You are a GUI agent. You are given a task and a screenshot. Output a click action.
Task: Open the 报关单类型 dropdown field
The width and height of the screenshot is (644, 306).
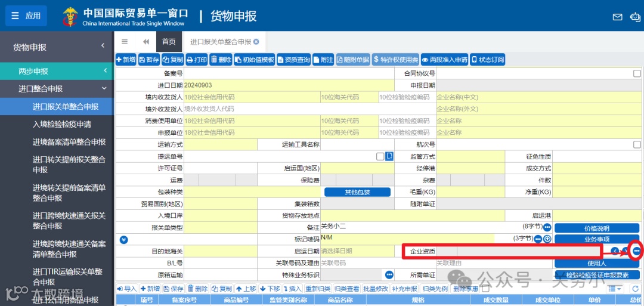click(x=220, y=227)
